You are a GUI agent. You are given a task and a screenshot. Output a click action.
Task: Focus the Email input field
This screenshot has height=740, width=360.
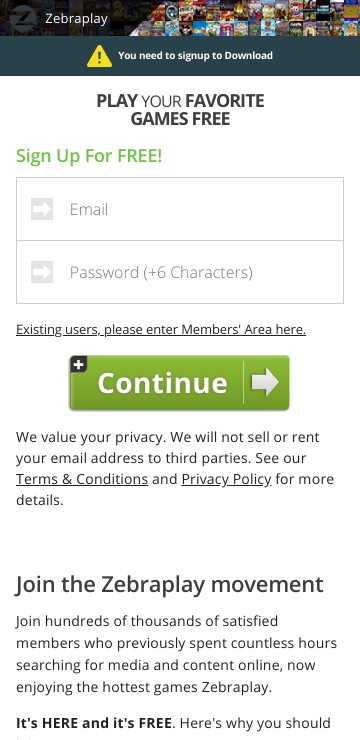click(180, 209)
